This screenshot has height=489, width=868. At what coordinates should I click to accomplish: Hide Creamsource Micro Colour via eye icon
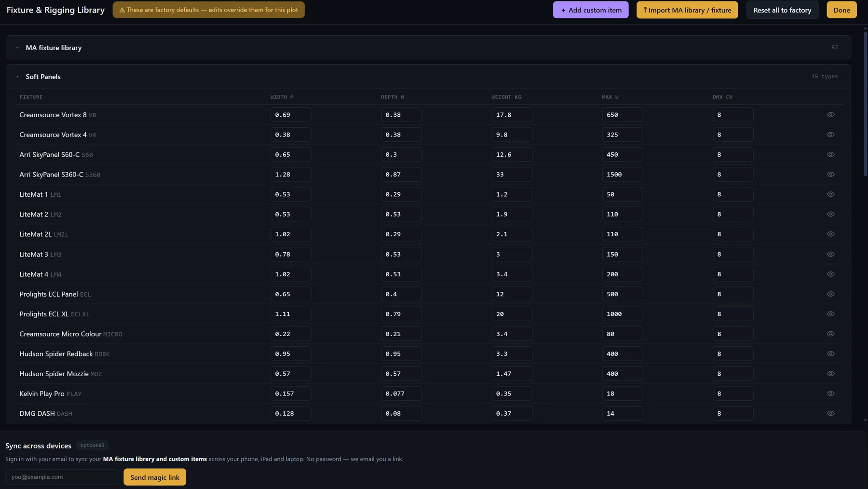(830, 334)
